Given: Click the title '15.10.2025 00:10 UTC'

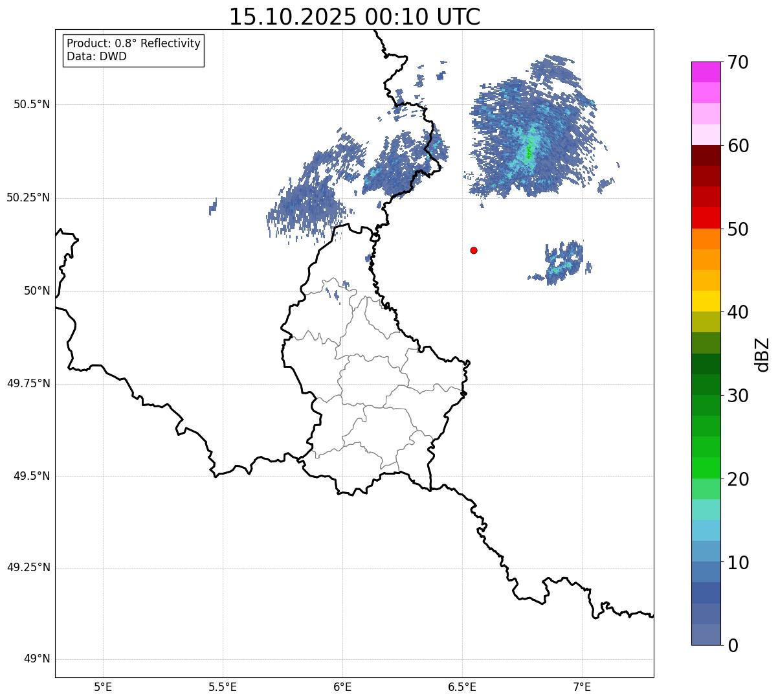Looking at the screenshot, I should point(355,17).
